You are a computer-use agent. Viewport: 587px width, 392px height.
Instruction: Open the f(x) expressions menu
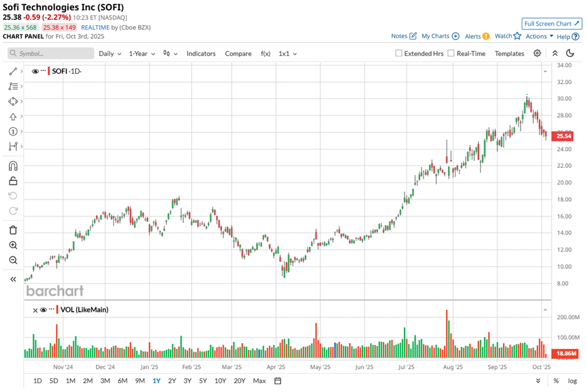pyautogui.click(x=265, y=53)
